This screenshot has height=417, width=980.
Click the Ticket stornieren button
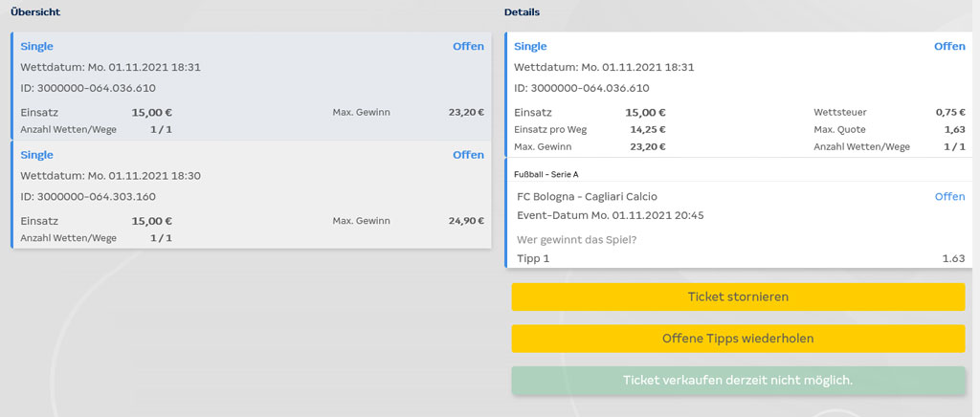coord(738,296)
